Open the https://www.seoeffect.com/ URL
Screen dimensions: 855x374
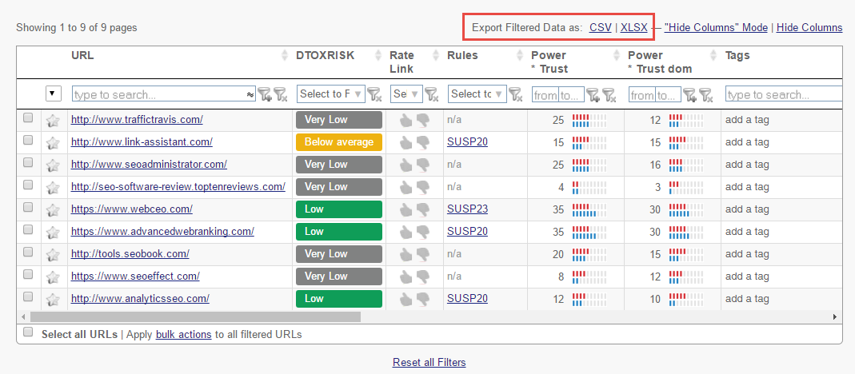pyautogui.click(x=135, y=276)
